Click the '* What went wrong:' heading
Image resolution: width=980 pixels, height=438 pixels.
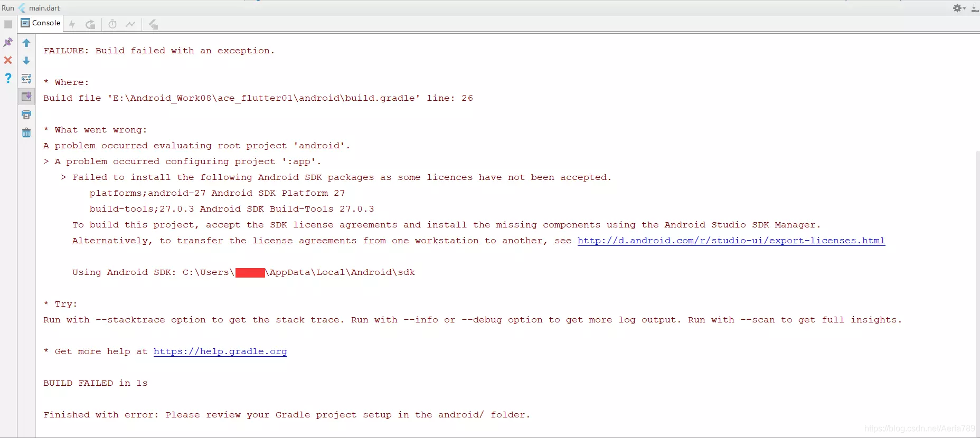pos(95,130)
